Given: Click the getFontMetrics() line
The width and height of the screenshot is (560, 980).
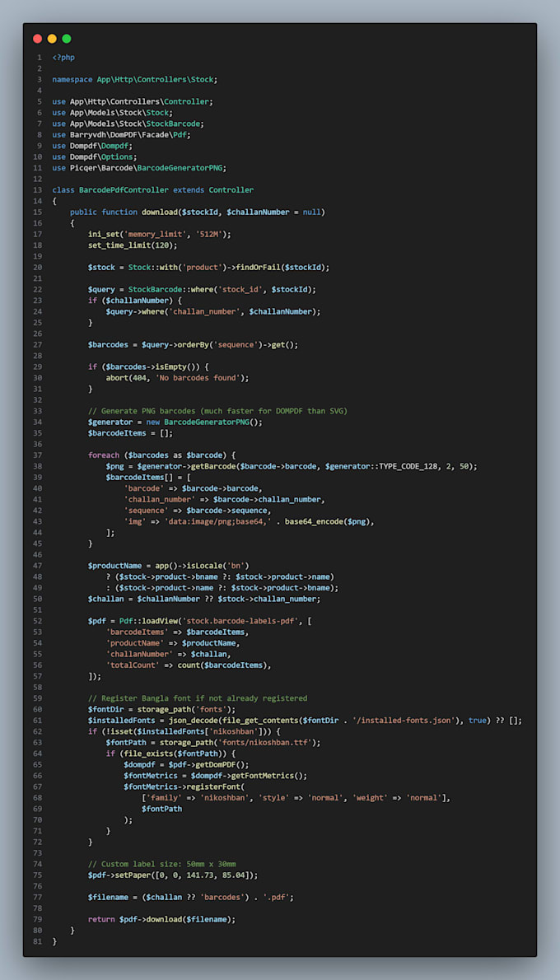Looking at the screenshot, I should pyautogui.click(x=216, y=775).
